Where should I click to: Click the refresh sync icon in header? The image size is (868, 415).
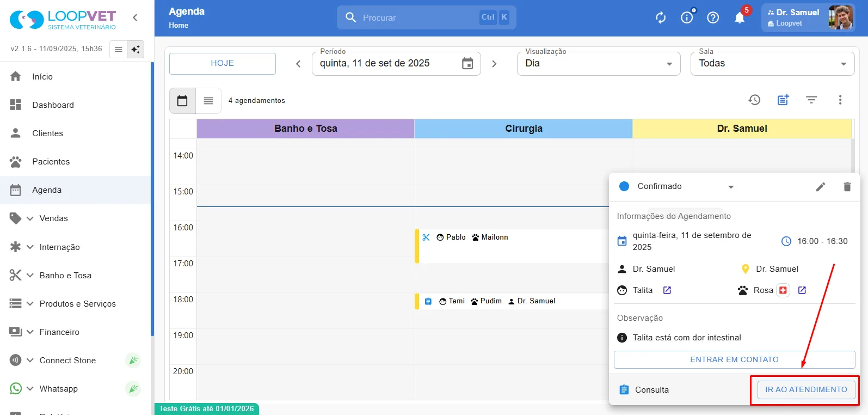click(661, 18)
